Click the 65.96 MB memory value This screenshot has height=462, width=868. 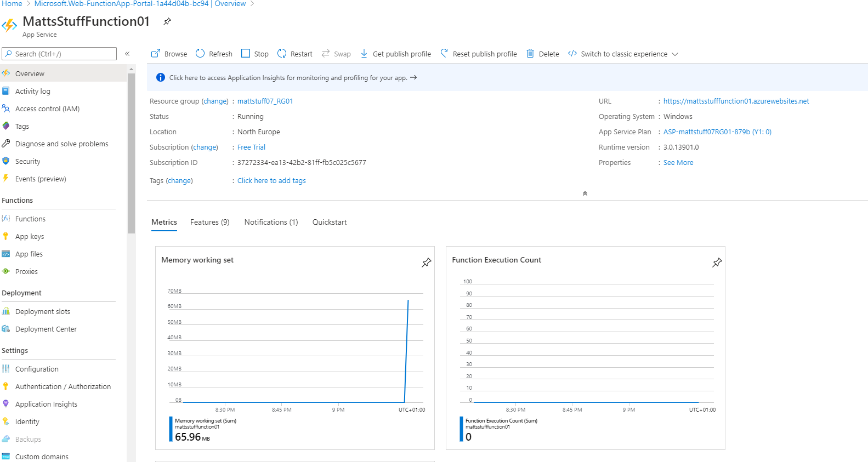tap(192, 437)
